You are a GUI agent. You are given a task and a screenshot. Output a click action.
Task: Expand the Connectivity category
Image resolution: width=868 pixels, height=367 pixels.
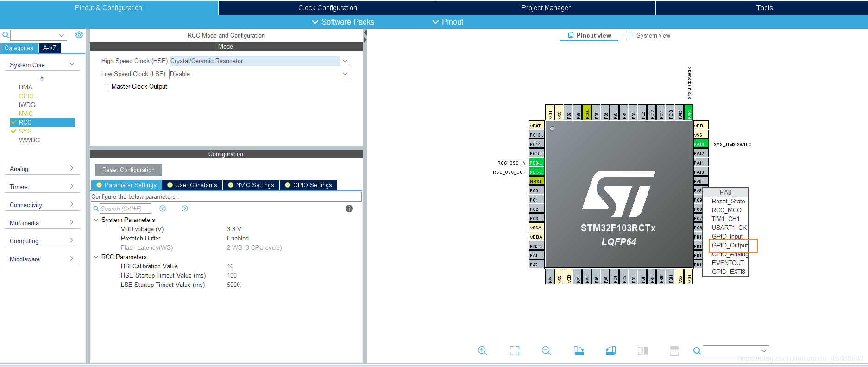click(x=72, y=204)
